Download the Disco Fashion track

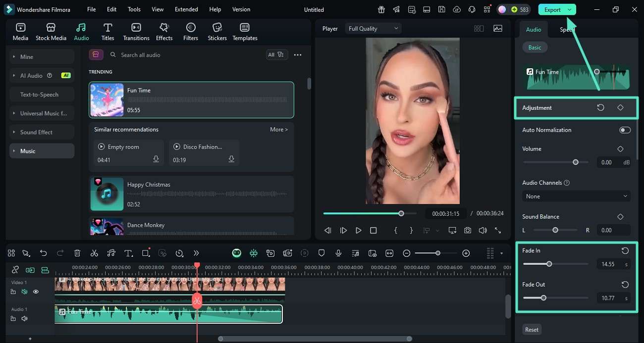[231, 159]
